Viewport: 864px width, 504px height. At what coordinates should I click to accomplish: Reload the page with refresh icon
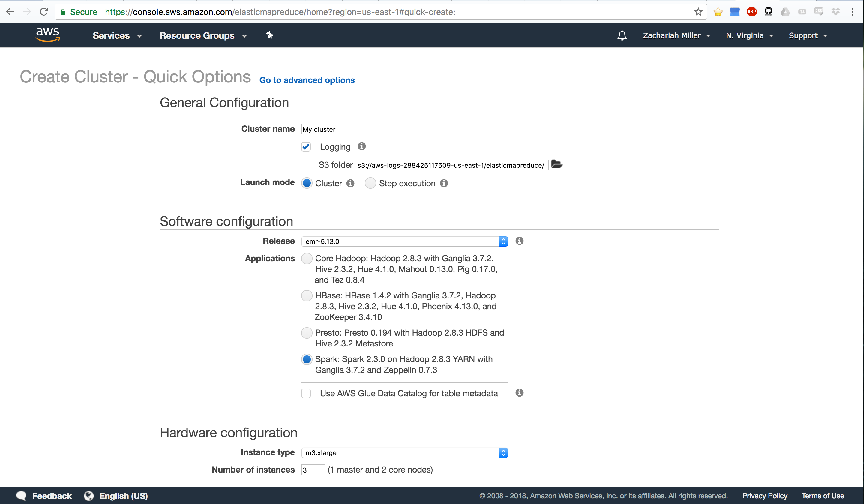coord(44,12)
